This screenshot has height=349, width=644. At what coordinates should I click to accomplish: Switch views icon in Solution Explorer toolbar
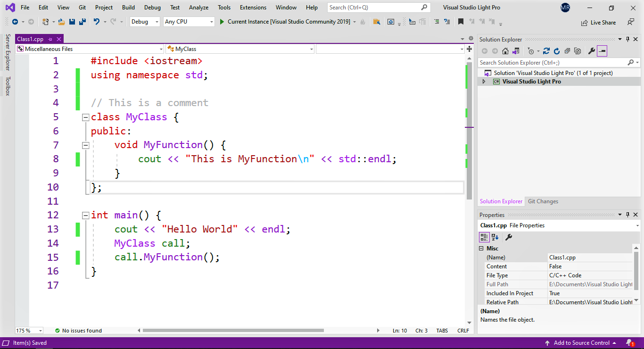click(x=516, y=51)
